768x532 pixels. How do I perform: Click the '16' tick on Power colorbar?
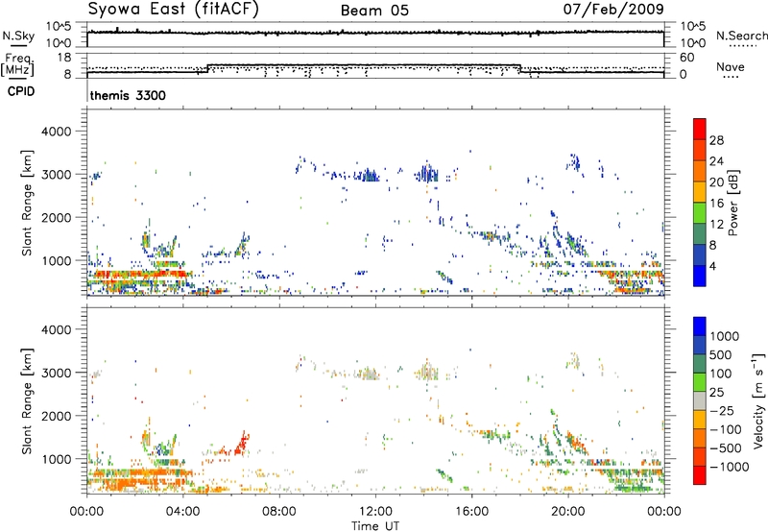(716, 204)
